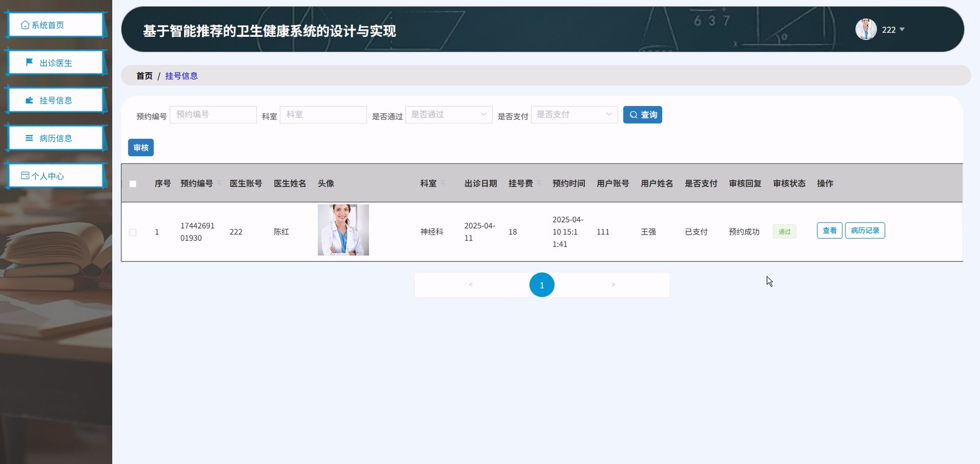This screenshot has width=980, height=464.
Task: Click the home icon in 系统首页
Action: [x=25, y=25]
